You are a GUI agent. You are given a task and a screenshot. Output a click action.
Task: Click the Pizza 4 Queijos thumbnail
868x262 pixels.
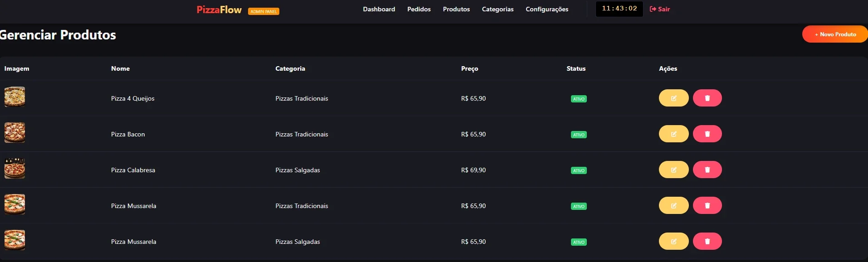coord(15,97)
